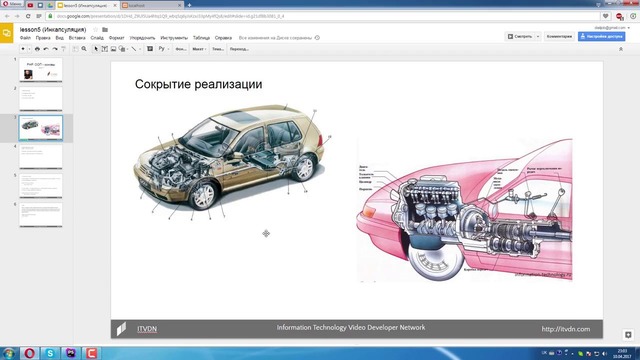Open a new browser tab with plus
The image size is (640, 360).
point(189,5)
